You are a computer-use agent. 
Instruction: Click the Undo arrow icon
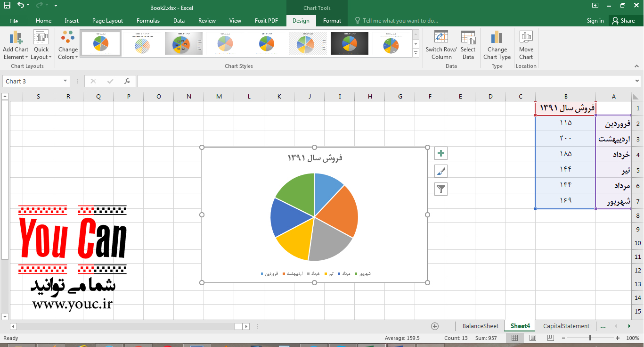(21, 6)
